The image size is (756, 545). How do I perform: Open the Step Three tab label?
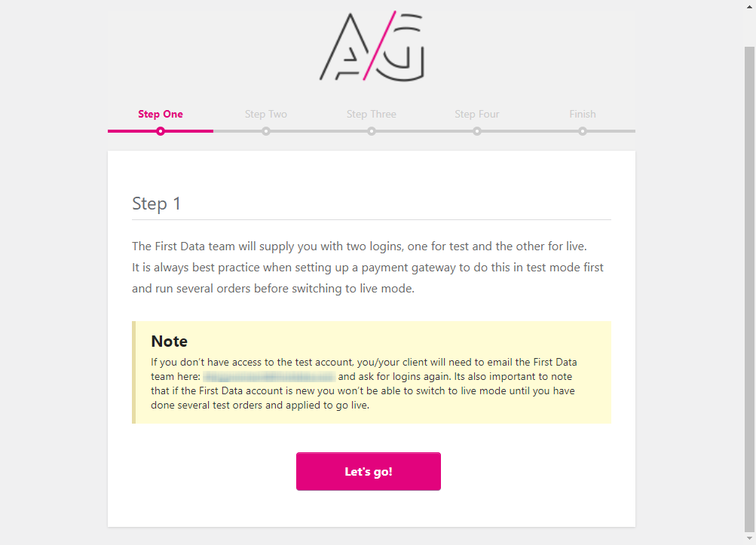(x=372, y=115)
